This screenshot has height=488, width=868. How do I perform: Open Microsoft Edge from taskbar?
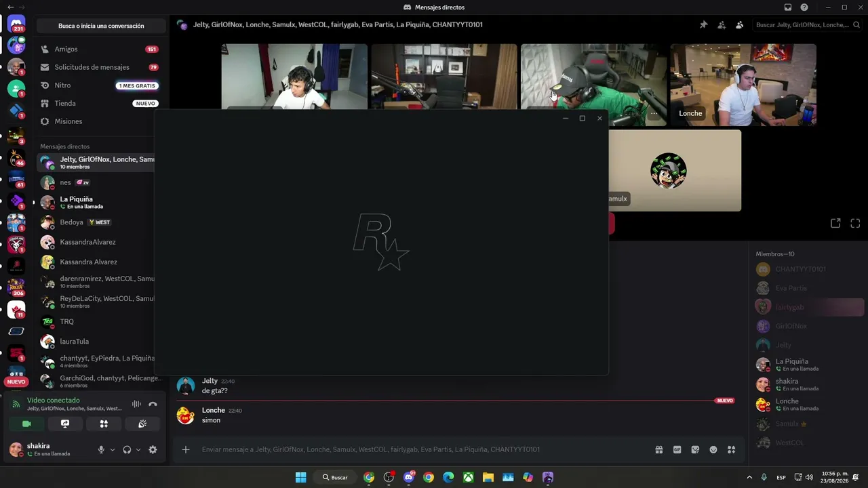[x=448, y=477]
